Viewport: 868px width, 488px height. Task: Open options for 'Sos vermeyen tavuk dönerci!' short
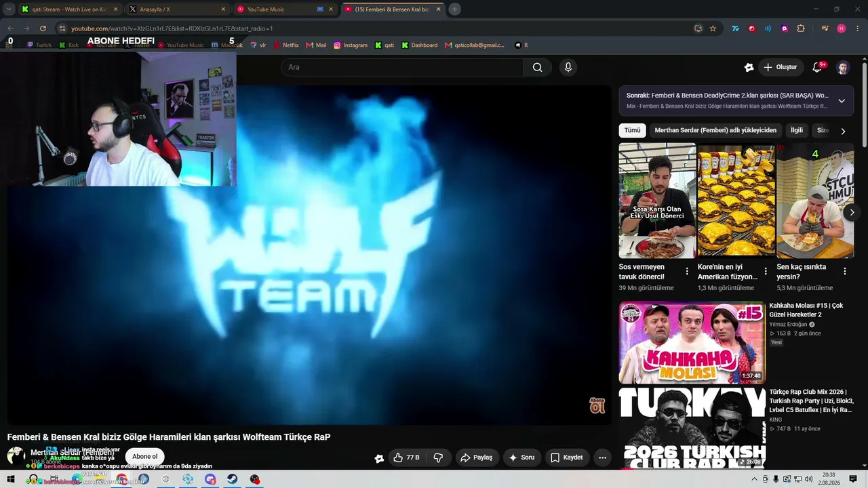[687, 271]
